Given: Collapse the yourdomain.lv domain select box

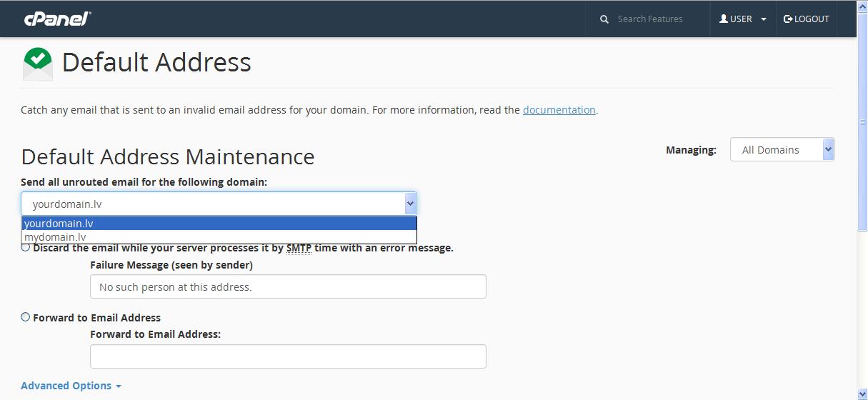Looking at the screenshot, I should coord(219,204).
